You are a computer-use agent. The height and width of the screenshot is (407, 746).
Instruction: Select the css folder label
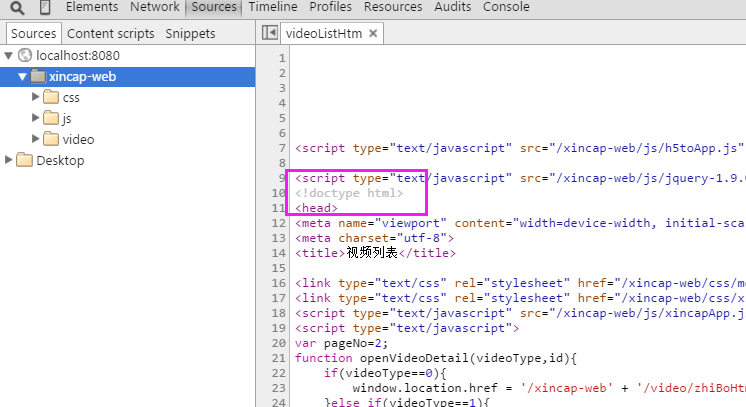click(71, 98)
